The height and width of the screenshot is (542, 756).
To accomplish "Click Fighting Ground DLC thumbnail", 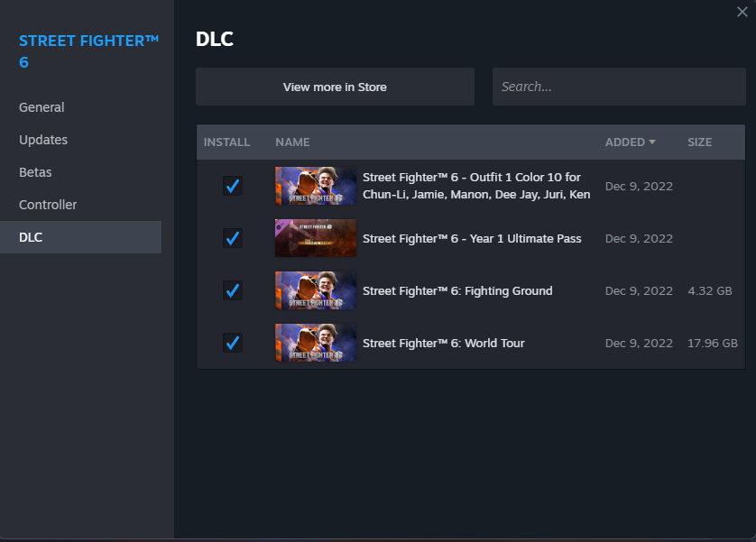I will [316, 290].
